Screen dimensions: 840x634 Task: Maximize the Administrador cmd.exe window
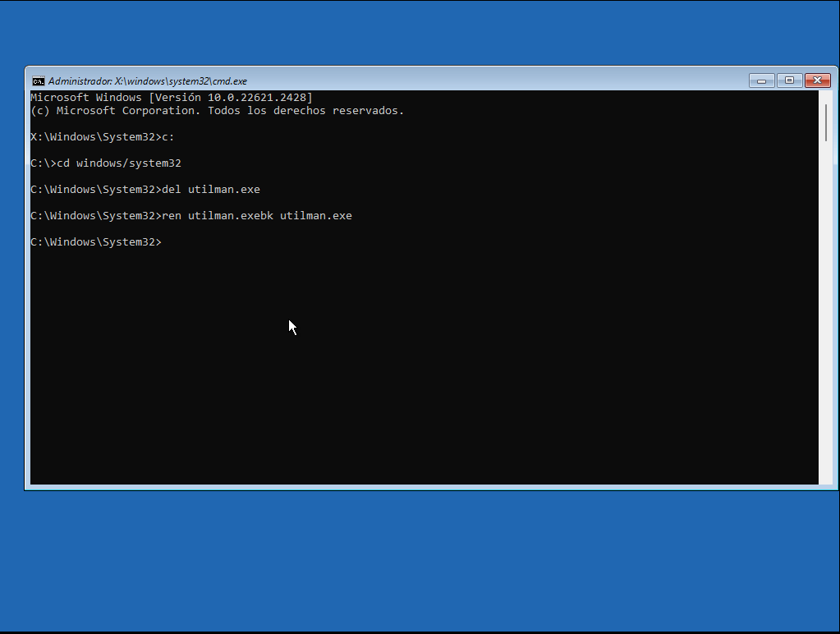[x=789, y=80]
